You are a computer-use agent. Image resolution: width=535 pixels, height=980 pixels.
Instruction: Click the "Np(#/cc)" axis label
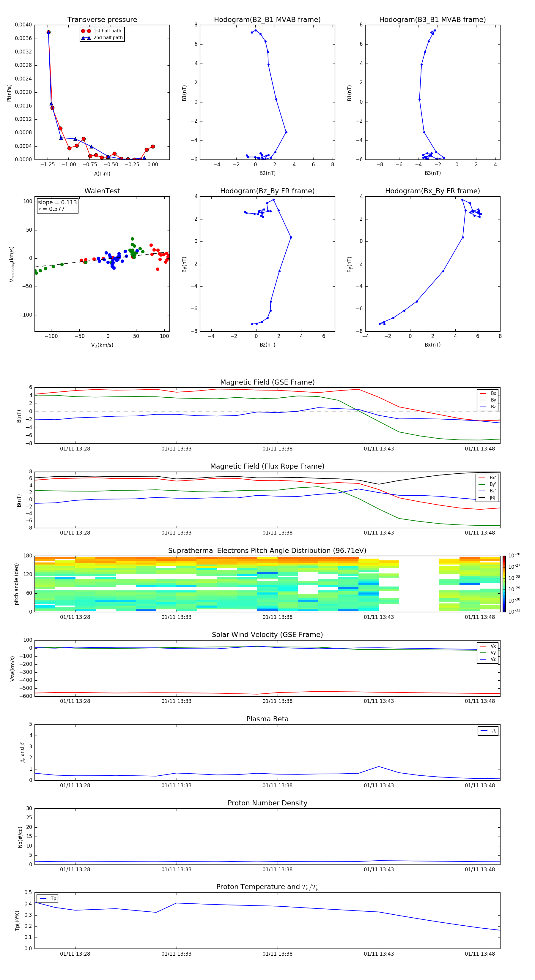tap(21, 837)
